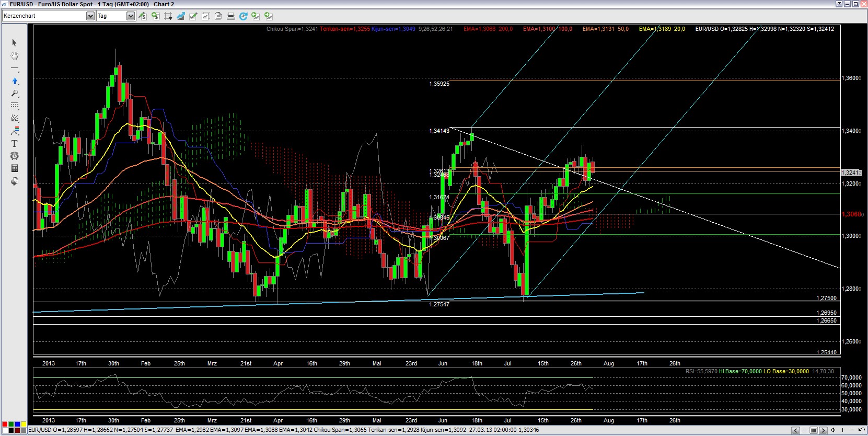Toggle the grid display button
The height and width of the screenshot is (436, 868).
pyautogui.click(x=168, y=16)
